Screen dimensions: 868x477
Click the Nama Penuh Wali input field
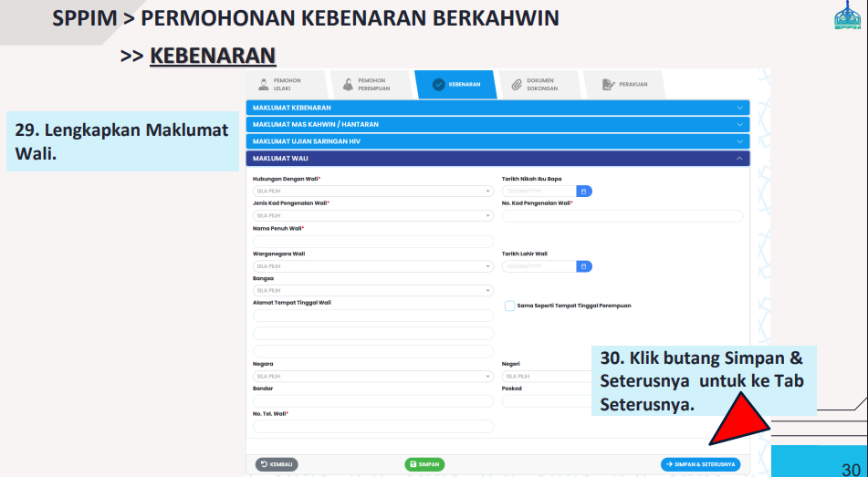(373, 242)
